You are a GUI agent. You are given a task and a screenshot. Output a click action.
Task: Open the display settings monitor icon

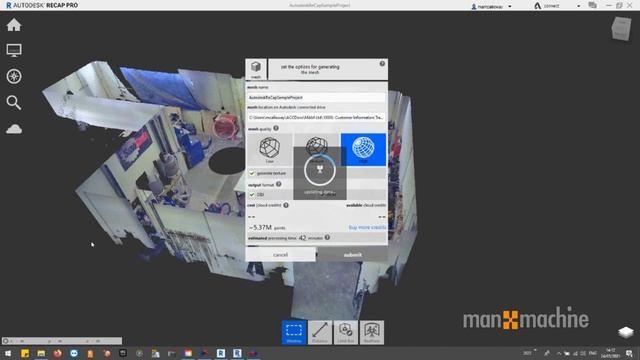pyautogui.click(x=14, y=50)
